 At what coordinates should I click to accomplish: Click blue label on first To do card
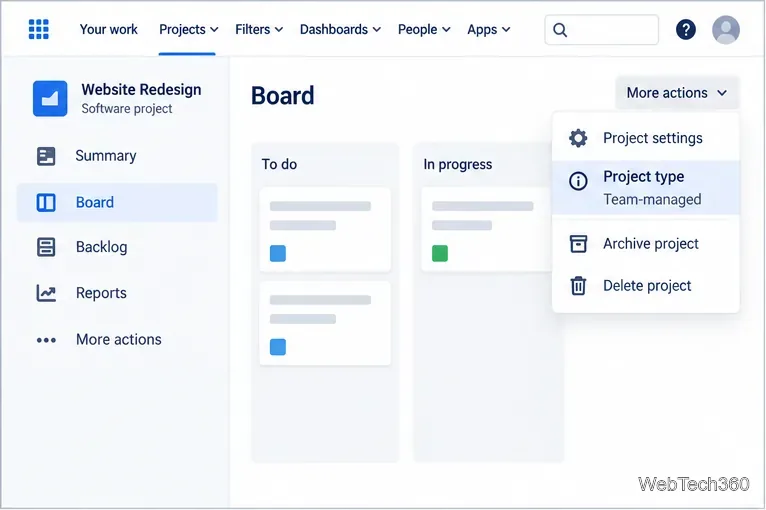pos(278,254)
